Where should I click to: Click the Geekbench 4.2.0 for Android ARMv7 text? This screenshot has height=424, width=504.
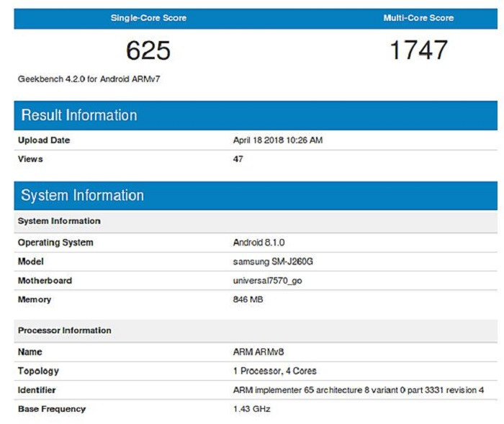89,79
